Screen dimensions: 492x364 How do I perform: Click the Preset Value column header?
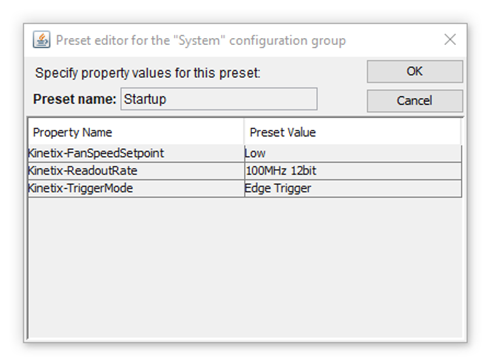tap(353, 132)
